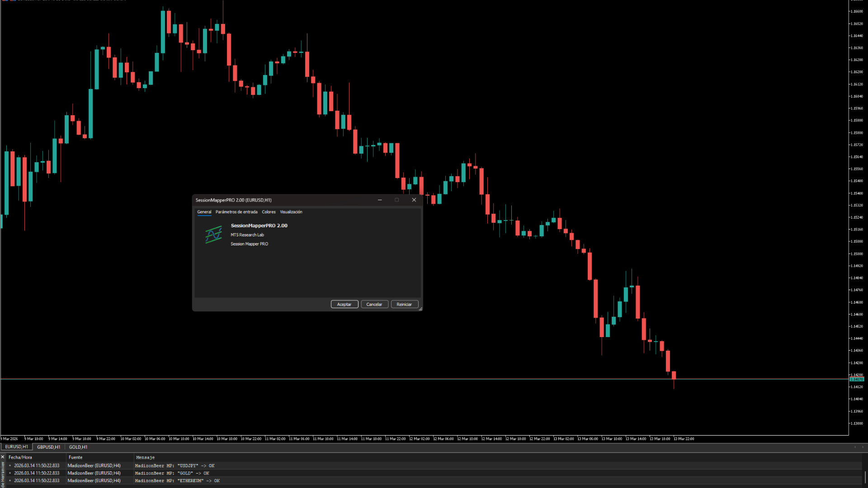Switch to the Colores tab
Viewport: 868px width, 488px height.
269,212
